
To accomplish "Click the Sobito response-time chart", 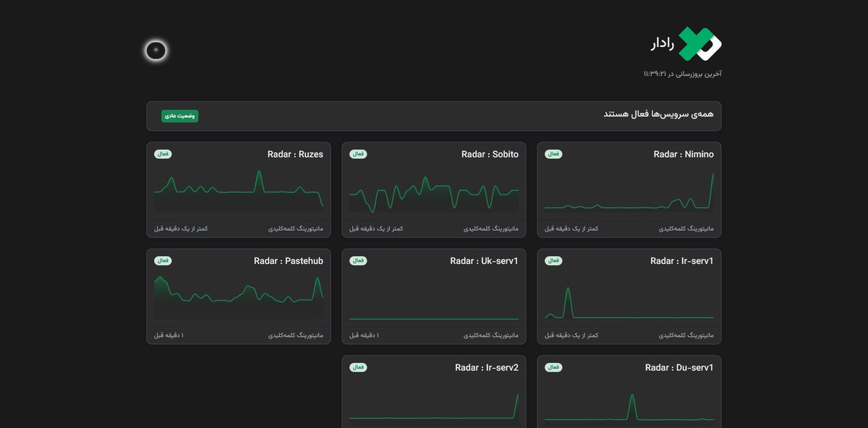I will point(434,192).
